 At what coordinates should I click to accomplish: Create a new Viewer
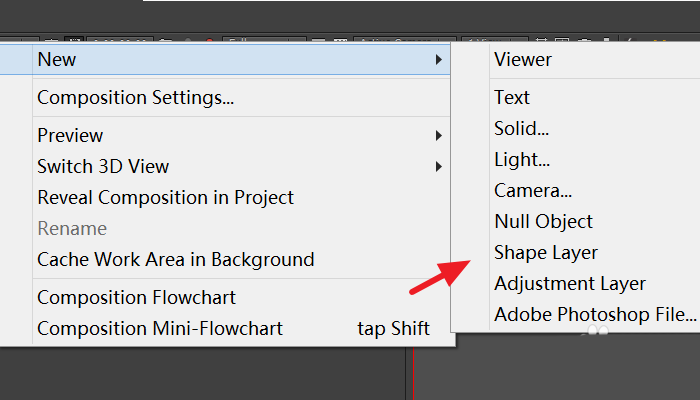tap(522, 60)
